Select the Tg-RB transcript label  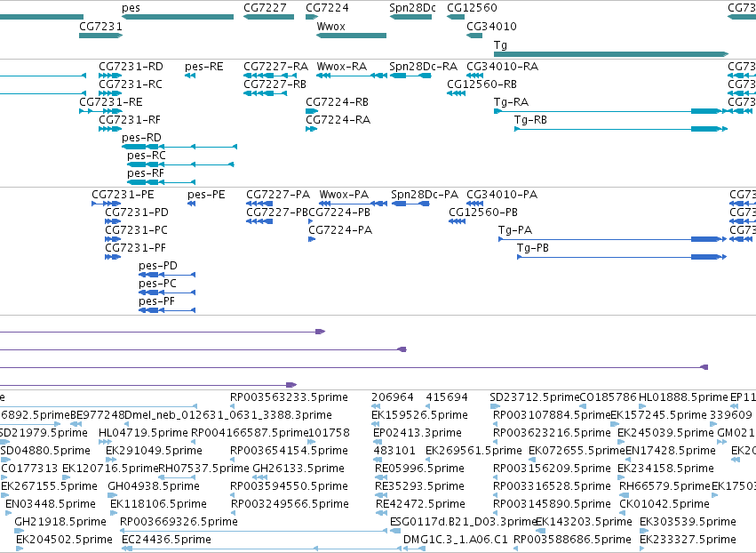click(x=530, y=120)
